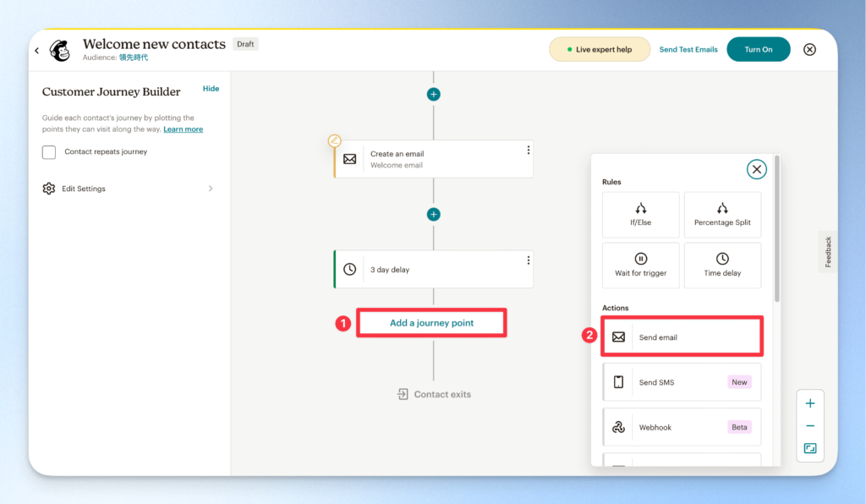Click the Rules section heading

(x=611, y=182)
